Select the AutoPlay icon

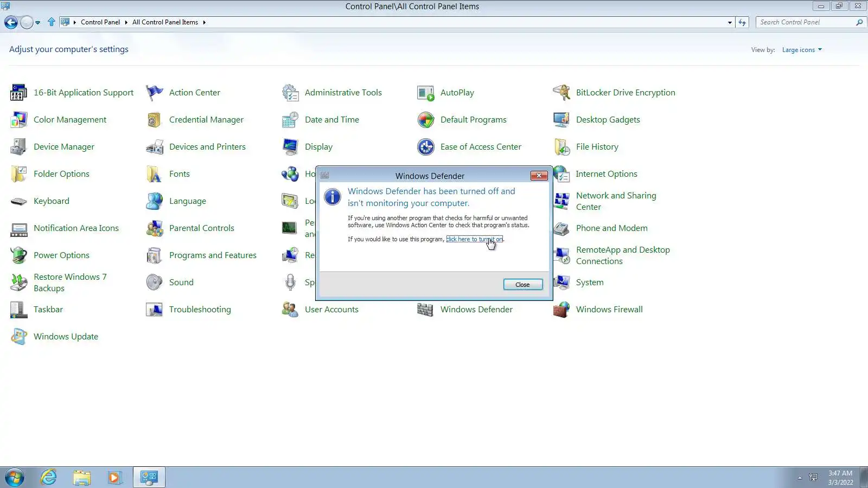click(425, 93)
